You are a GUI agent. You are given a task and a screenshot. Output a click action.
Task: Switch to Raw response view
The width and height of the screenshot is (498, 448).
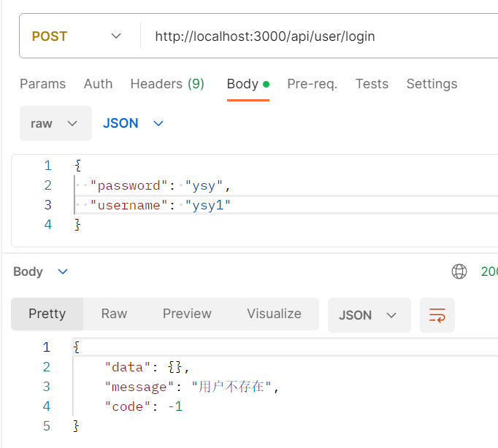114,314
